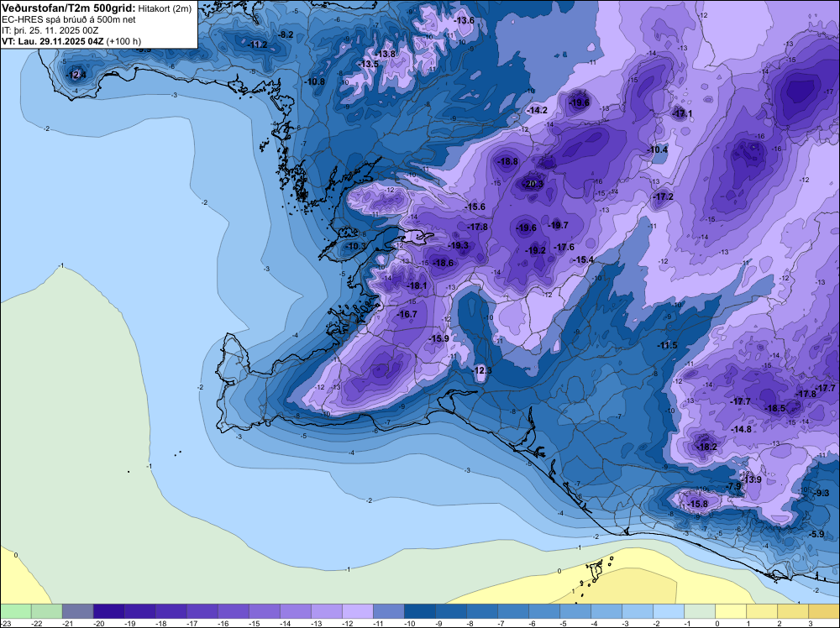Viewport: 840px width, 628px height.
Task: Click the 'VT: Lau. 29.11.2025 04Z' valid time
Action: pos(52,41)
